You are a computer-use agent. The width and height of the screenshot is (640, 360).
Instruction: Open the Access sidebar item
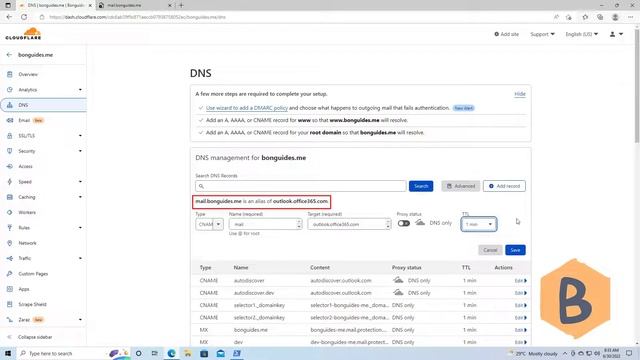(25, 167)
